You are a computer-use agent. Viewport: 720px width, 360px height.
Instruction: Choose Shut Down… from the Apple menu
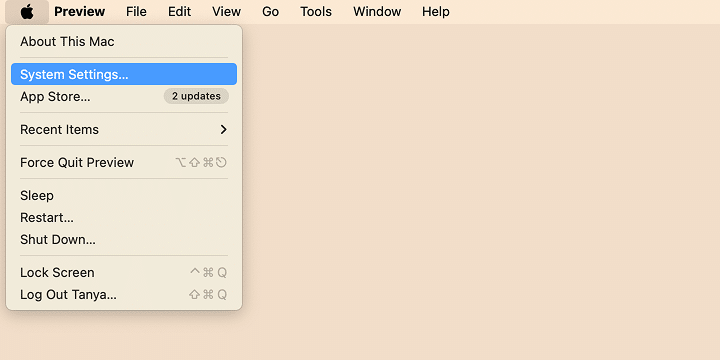[124, 240]
